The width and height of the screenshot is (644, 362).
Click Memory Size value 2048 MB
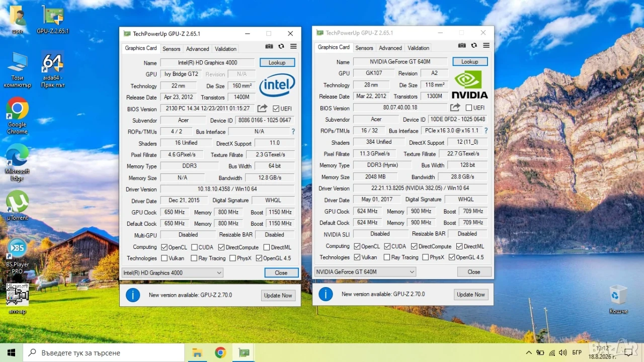[375, 177]
